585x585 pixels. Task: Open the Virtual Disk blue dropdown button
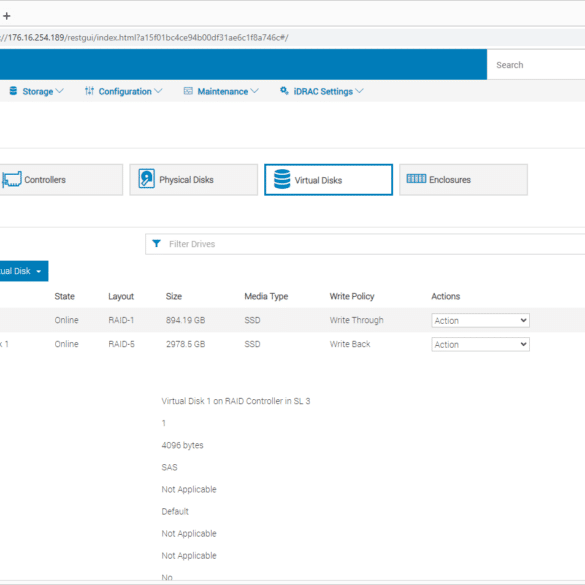(x=23, y=271)
